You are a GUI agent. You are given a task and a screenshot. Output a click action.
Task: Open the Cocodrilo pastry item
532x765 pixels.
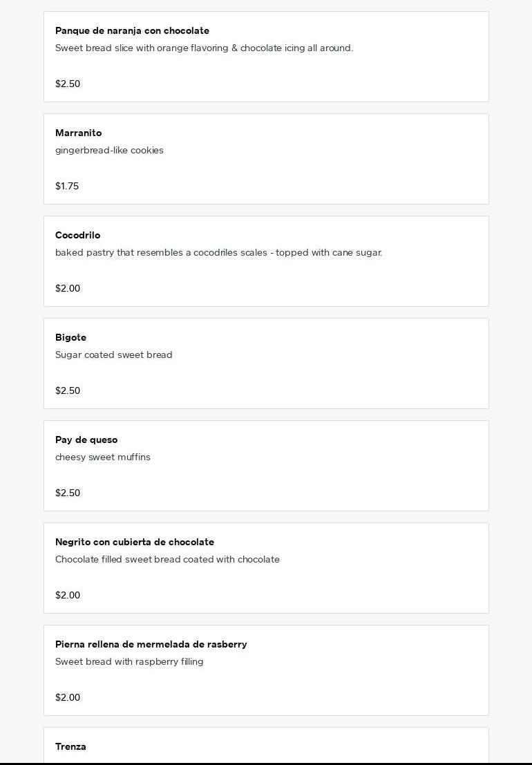(x=266, y=261)
